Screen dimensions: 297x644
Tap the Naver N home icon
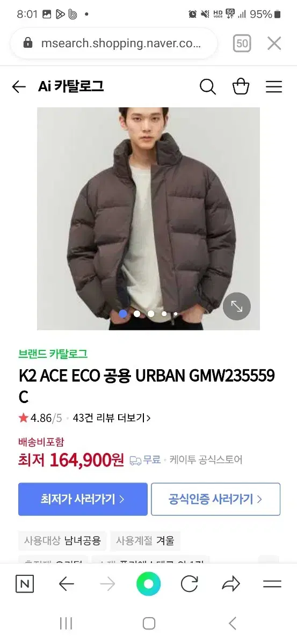[x=24, y=584]
